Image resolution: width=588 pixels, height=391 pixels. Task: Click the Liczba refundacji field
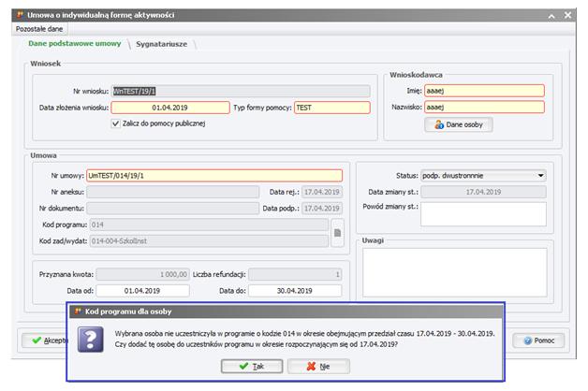pyautogui.click(x=295, y=274)
